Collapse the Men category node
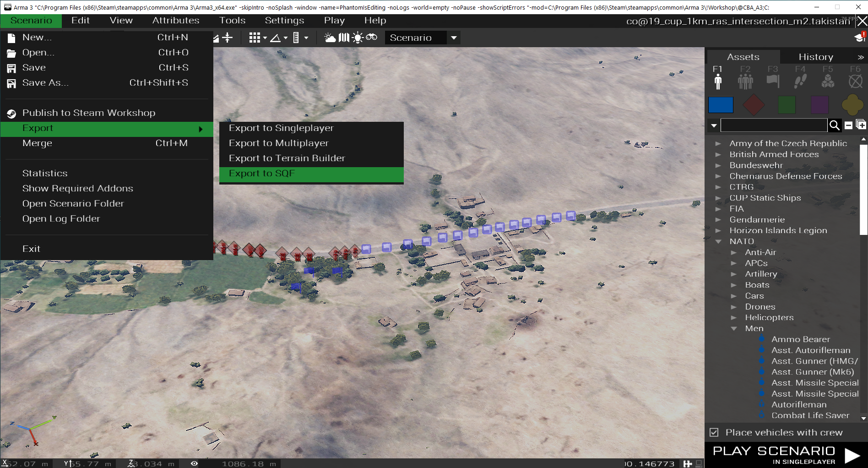Image resolution: width=868 pixels, height=468 pixels. (x=734, y=328)
